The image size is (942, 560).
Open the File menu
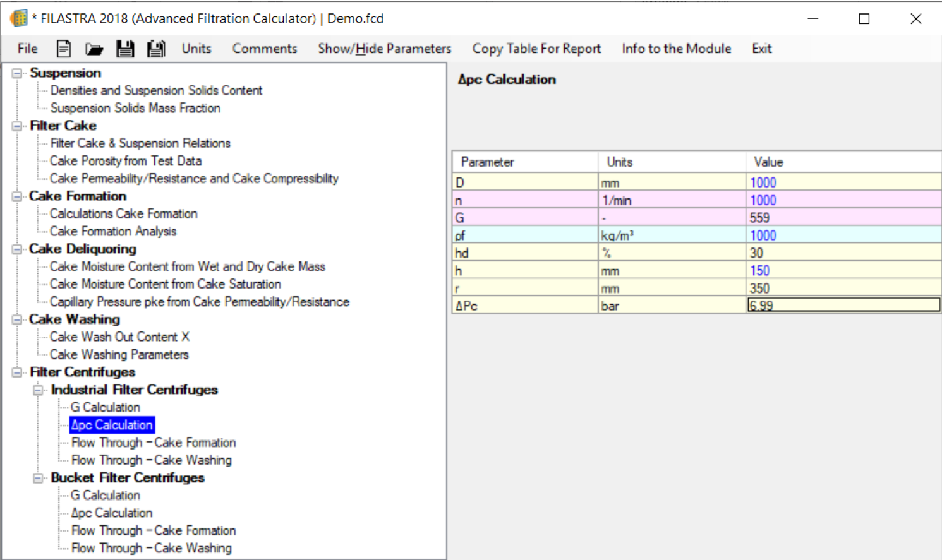pos(27,49)
